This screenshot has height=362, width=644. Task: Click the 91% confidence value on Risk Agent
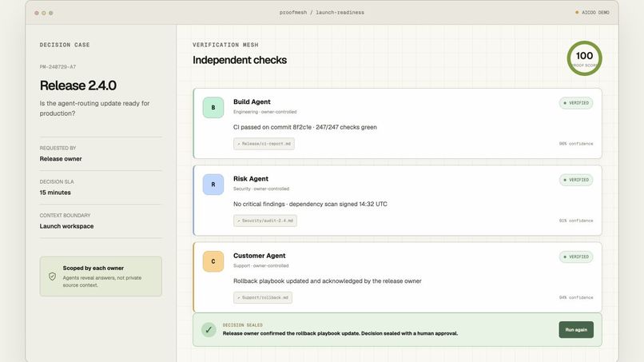[576, 221]
